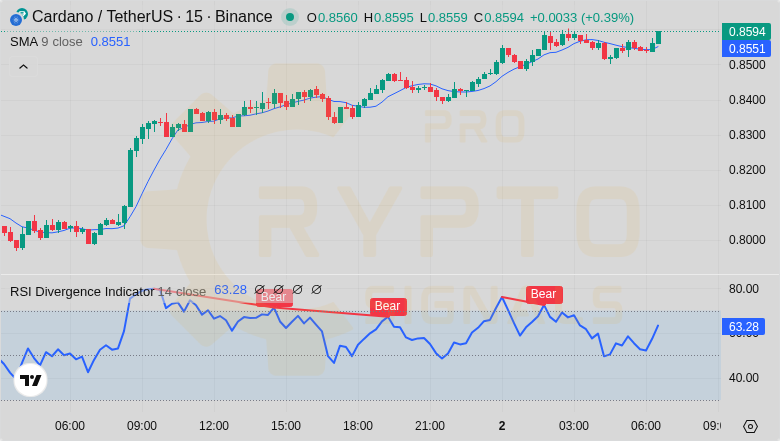This screenshot has height=441, width=780.
Task: Click 0.8400 on the price axis
Action: (x=747, y=100)
